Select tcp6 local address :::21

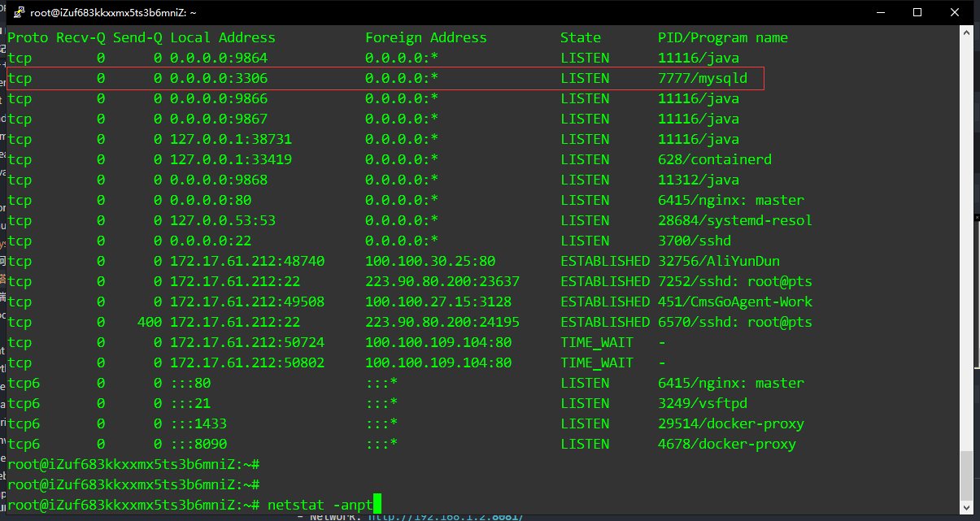point(190,403)
